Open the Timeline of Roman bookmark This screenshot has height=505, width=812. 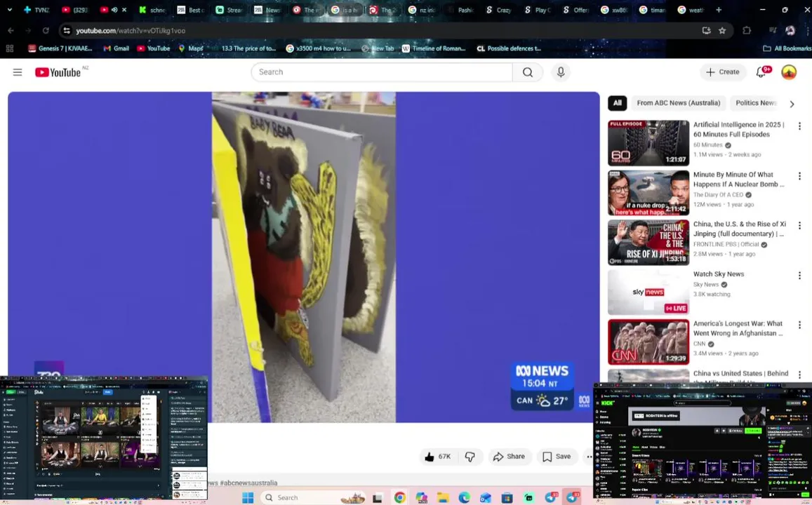tap(434, 48)
